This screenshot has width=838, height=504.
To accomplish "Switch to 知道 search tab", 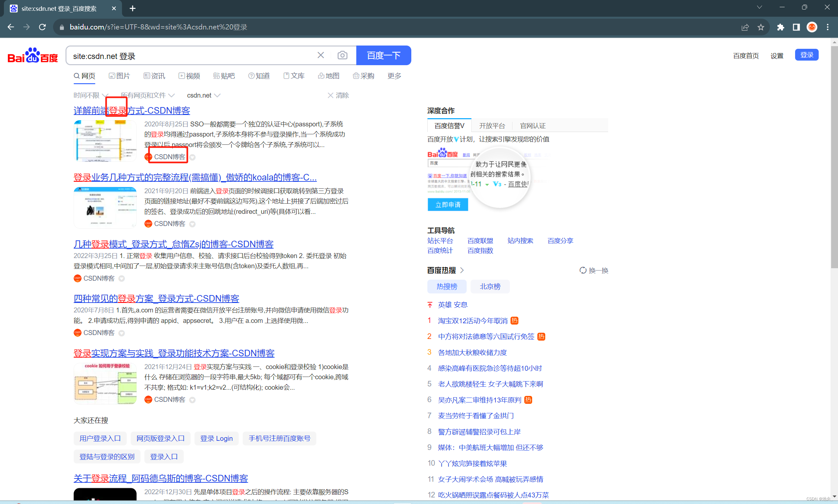I will tap(259, 76).
